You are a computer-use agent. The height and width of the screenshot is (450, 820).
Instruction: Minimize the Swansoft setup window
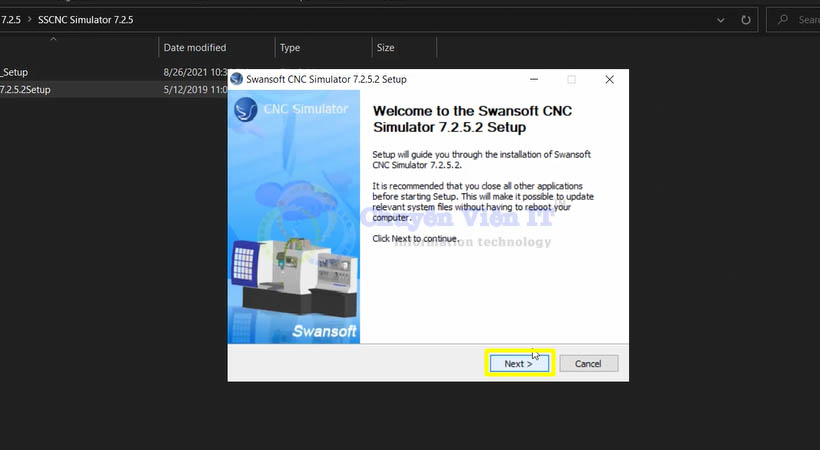click(x=533, y=79)
